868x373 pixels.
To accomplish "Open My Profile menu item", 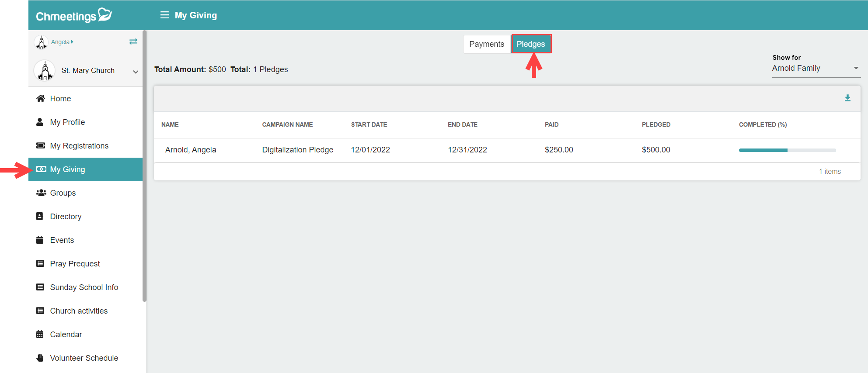I will click(85, 122).
